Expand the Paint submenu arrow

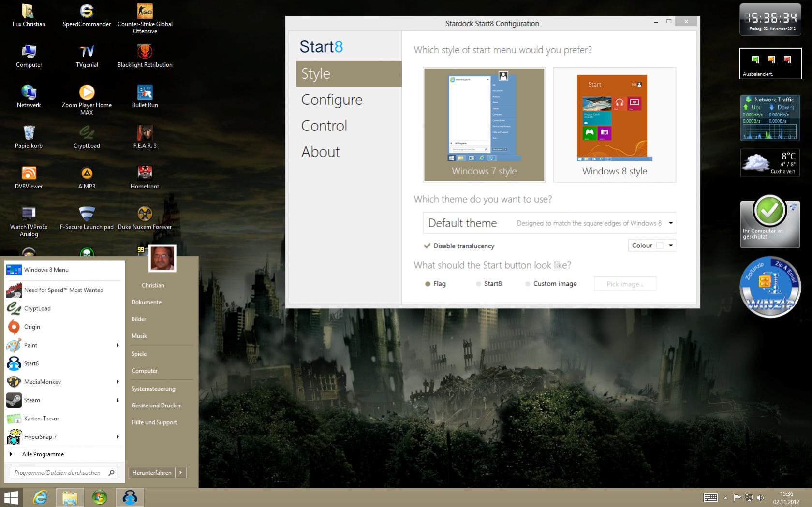tap(118, 345)
